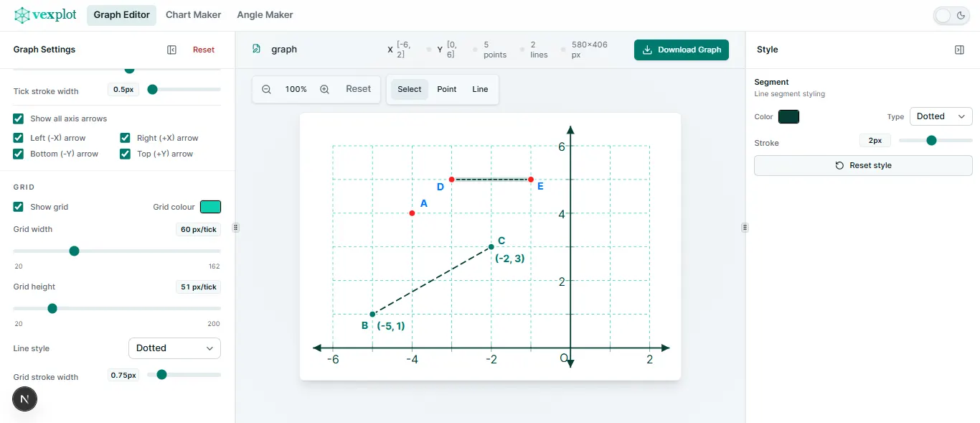Click the 100% zoom value
The image size is (980, 423).
pos(296,89)
